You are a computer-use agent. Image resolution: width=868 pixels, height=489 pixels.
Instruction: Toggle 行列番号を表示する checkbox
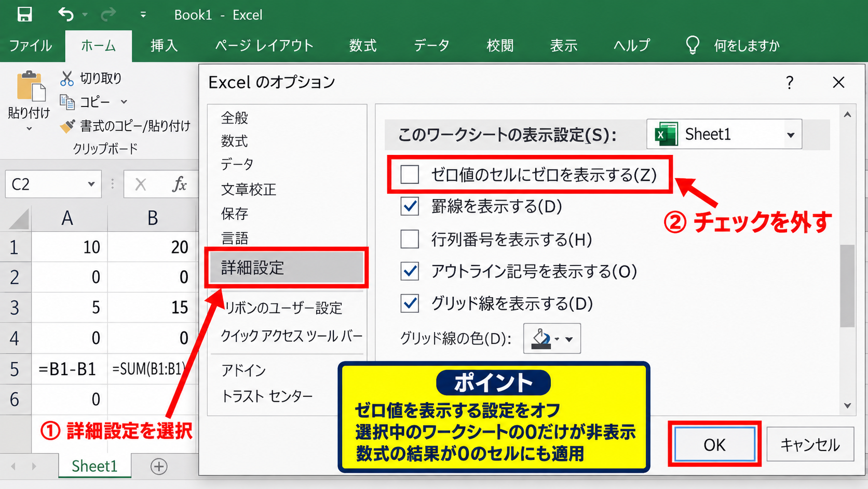tap(410, 240)
